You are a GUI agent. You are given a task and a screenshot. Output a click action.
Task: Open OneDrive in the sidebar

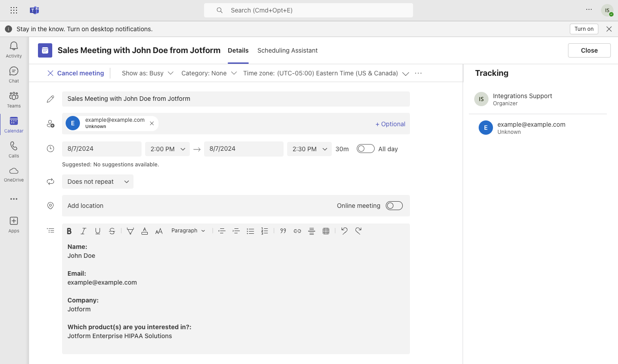(14, 174)
